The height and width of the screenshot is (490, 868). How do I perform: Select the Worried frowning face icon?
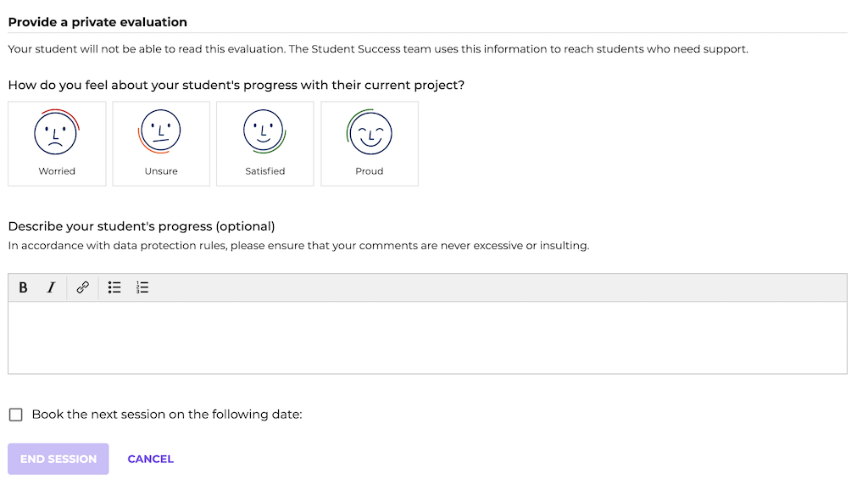tap(57, 132)
